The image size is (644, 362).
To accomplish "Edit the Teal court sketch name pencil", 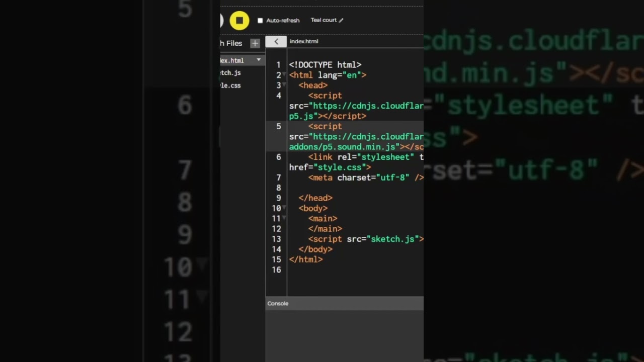I will [x=341, y=20].
